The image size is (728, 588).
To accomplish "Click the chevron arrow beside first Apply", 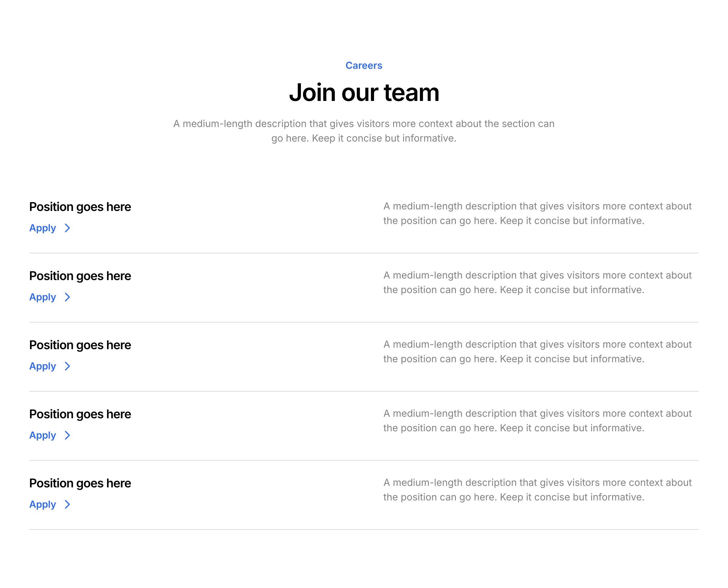I will point(67,228).
